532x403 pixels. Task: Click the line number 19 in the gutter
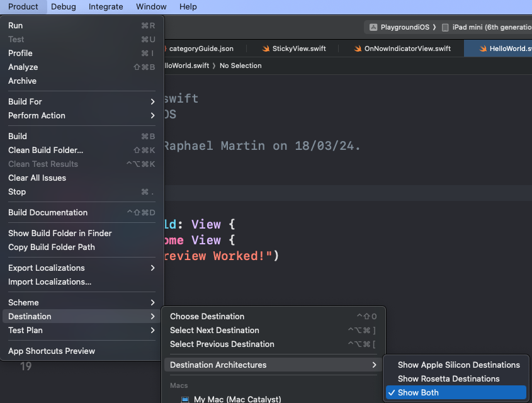coord(26,366)
